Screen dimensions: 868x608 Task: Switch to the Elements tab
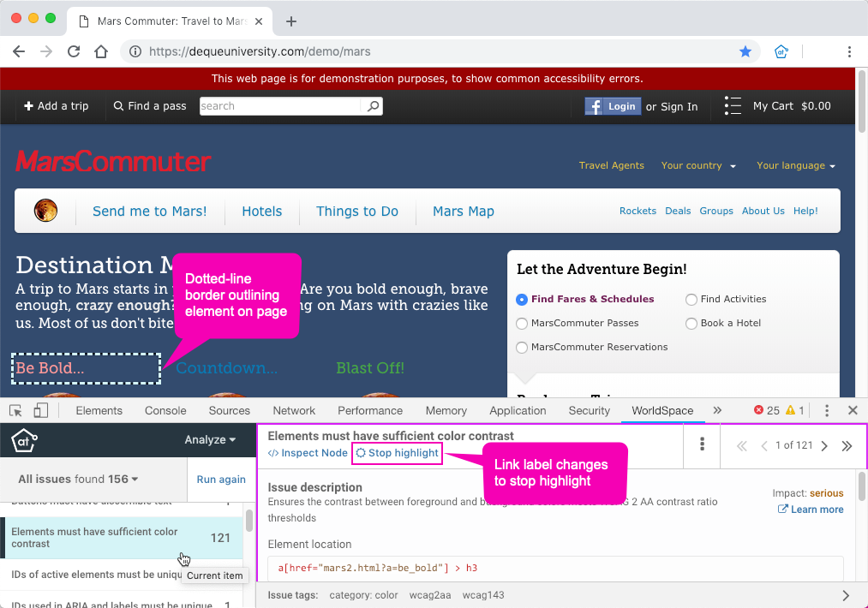tap(99, 410)
